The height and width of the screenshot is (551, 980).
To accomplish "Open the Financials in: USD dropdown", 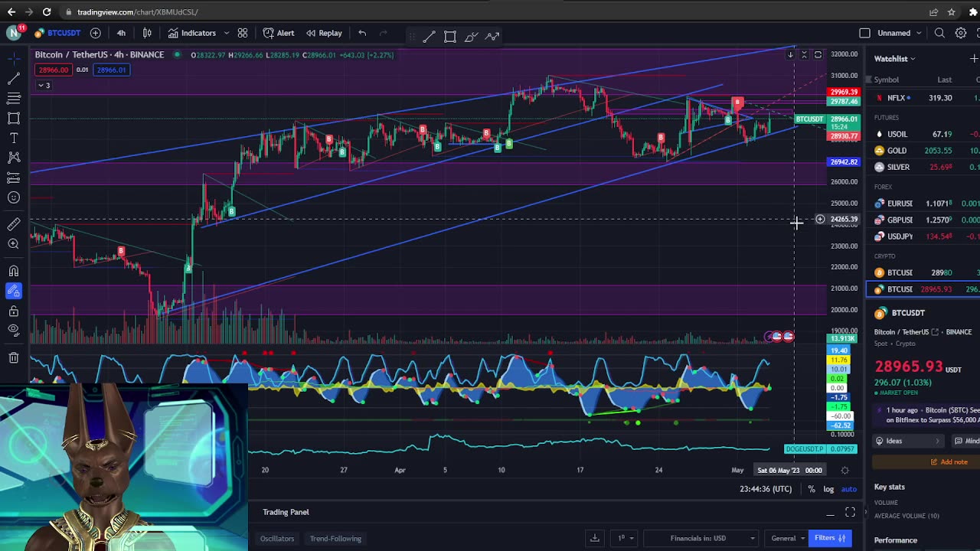I will click(702, 539).
